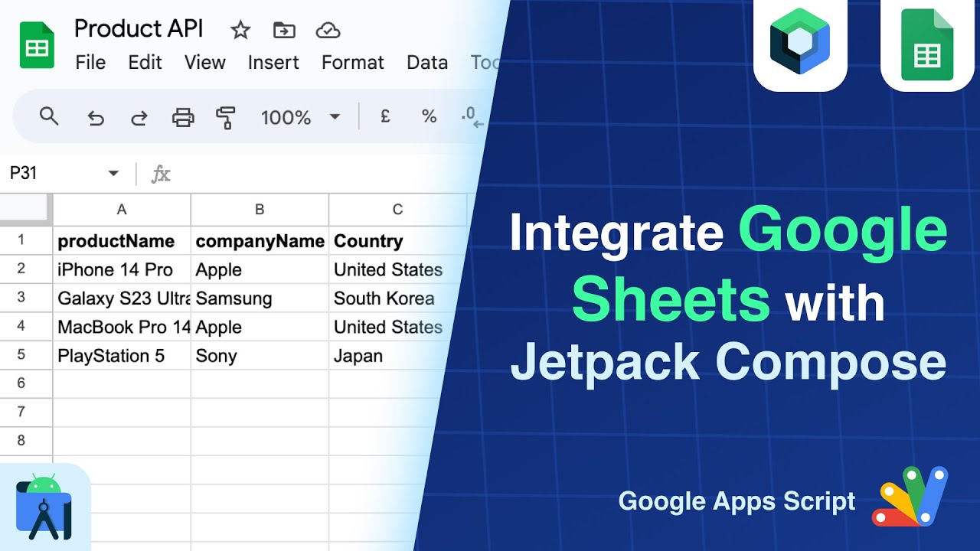Select column B header

260,210
